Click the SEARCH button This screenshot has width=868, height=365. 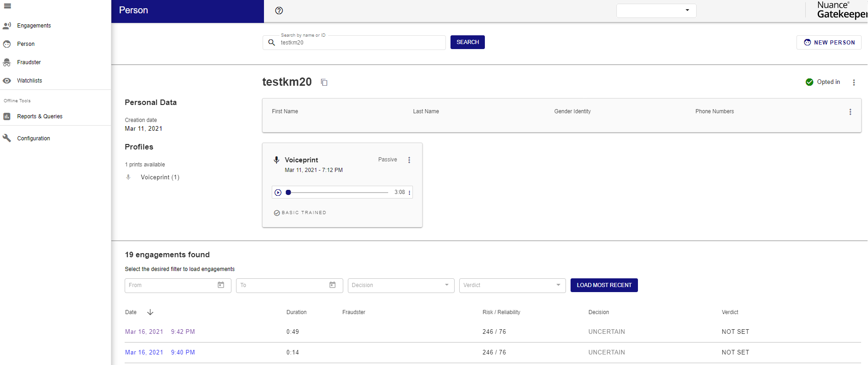(x=467, y=42)
